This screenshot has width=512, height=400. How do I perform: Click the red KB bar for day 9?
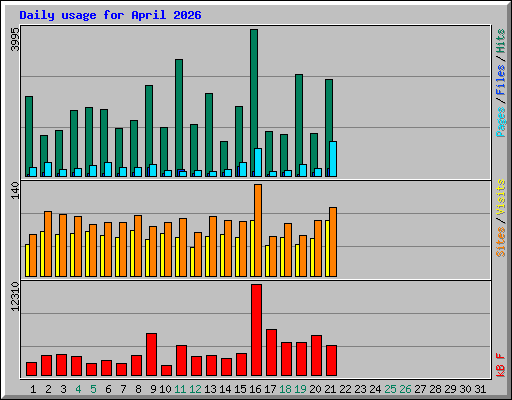(151, 354)
